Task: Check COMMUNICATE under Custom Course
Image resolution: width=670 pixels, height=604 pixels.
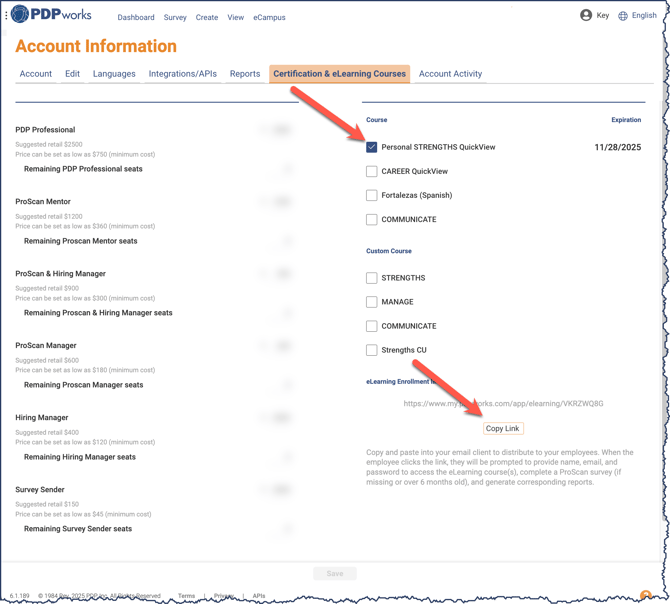Action: click(371, 326)
